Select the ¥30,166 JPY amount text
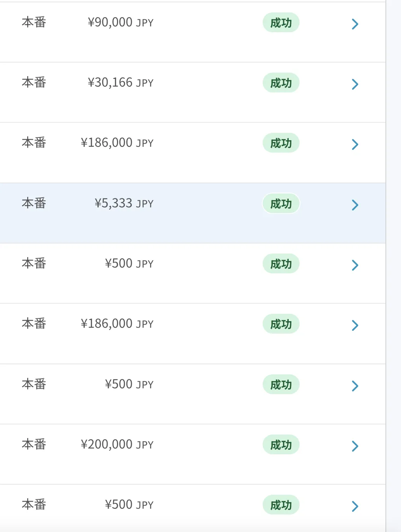 (120, 83)
